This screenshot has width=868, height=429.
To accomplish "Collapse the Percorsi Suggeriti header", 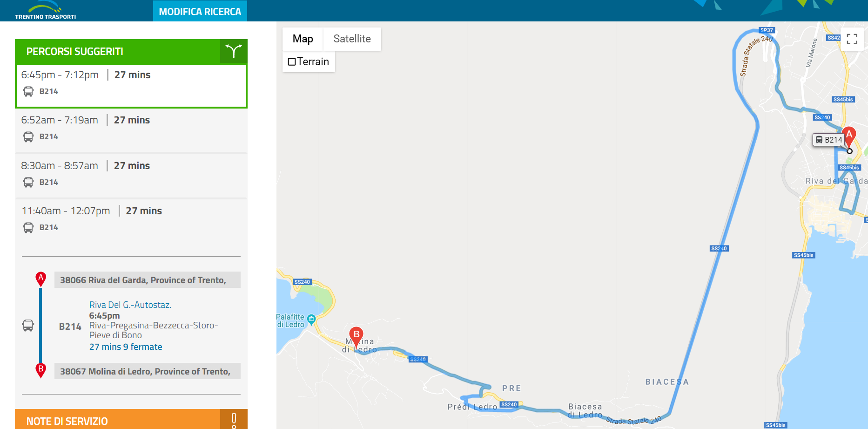I will [x=117, y=52].
